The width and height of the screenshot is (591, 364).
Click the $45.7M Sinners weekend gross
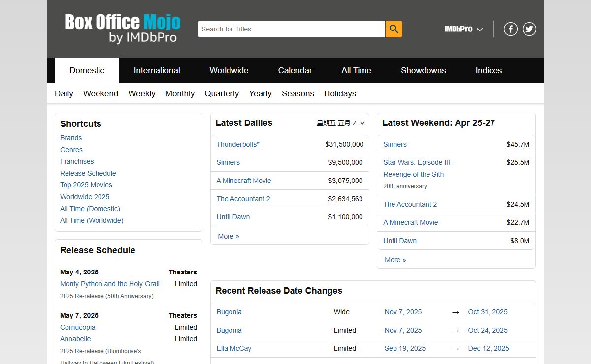(518, 144)
